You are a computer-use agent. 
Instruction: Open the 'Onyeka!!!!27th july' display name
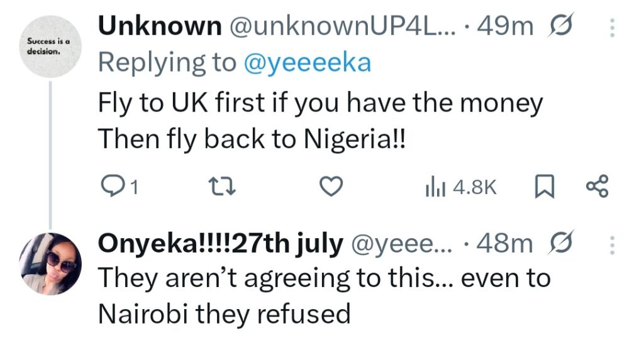click(x=221, y=244)
